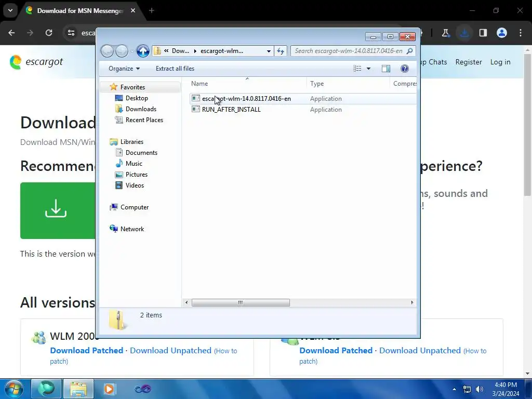Open the Chrome three-dot menu
The width and height of the screenshot is (532, 399).
[521, 33]
